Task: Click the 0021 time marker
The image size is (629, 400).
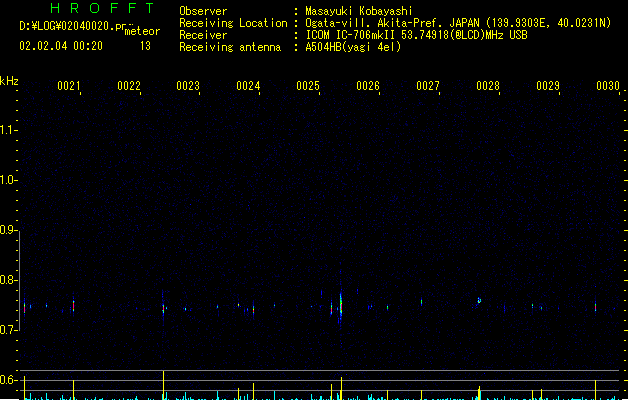Action: tap(69, 86)
